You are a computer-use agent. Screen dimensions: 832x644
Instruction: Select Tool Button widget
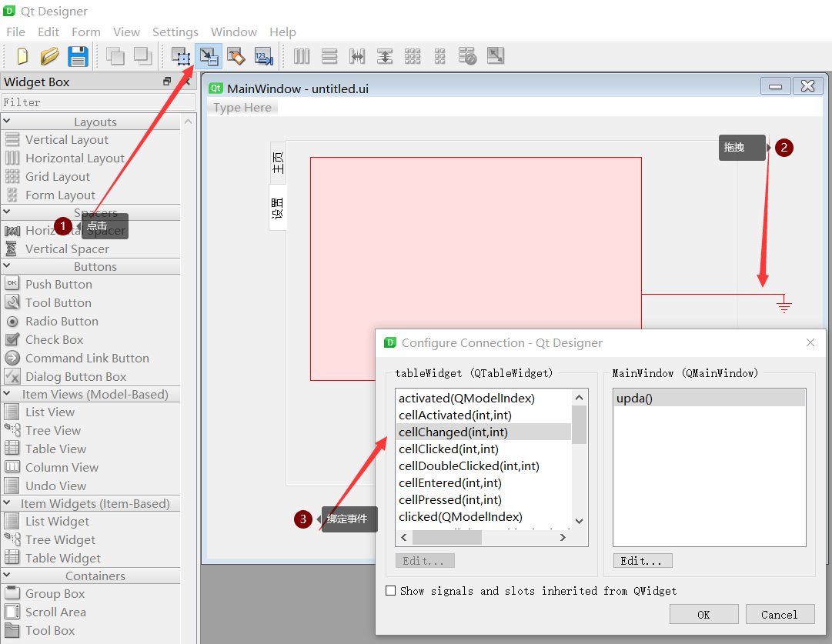click(58, 303)
